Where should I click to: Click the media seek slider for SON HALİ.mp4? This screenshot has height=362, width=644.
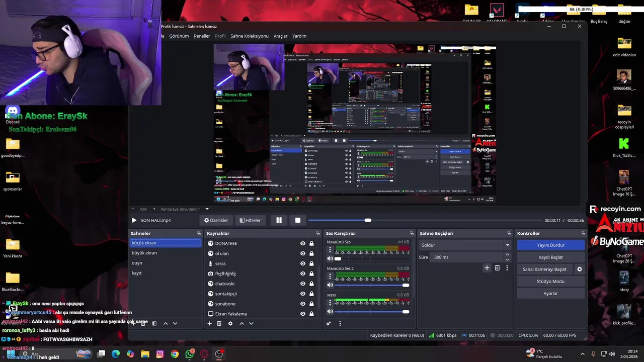tap(424, 220)
